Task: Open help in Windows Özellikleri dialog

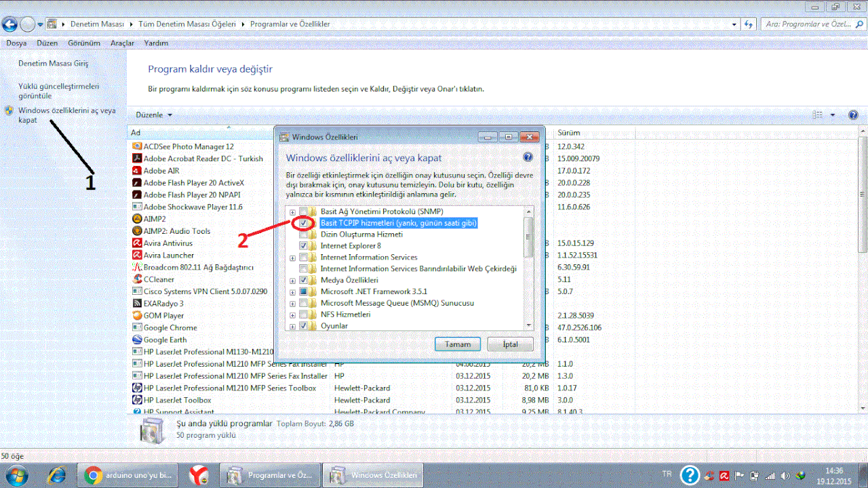Action: pyautogui.click(x=528, y=157)
